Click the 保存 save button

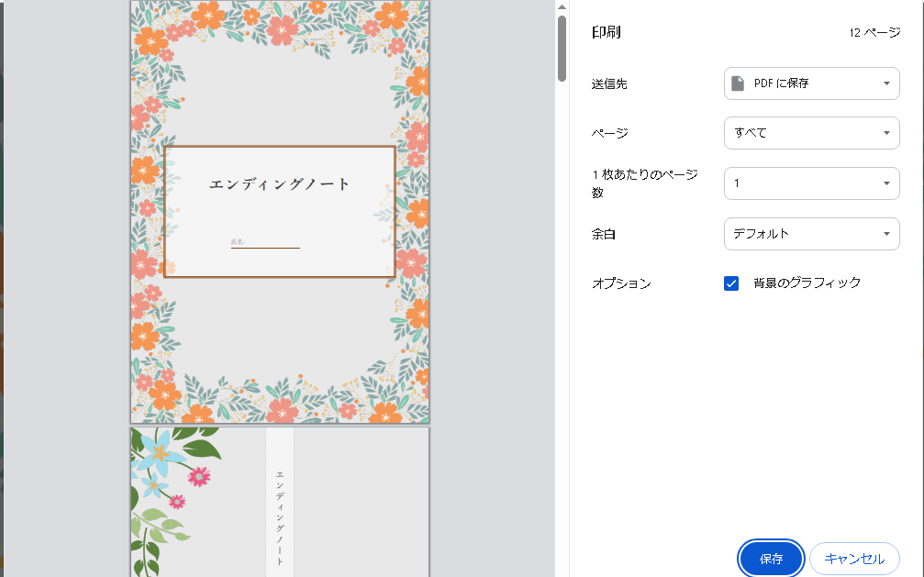click(770, 558)
